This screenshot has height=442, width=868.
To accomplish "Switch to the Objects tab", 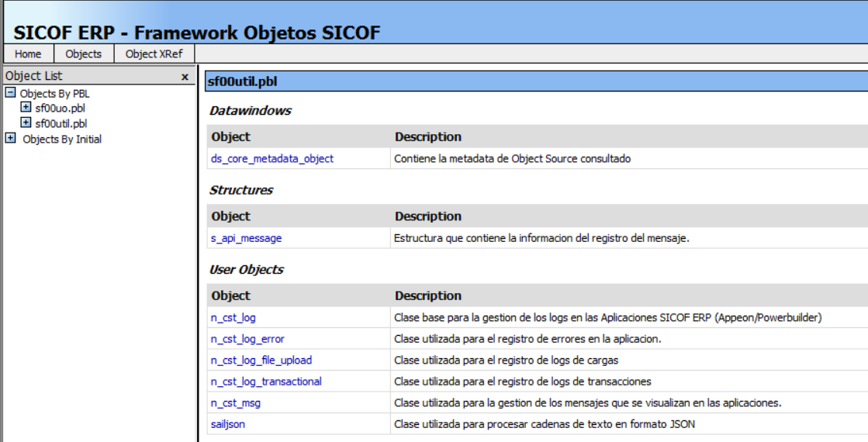I will pos(84,54).
